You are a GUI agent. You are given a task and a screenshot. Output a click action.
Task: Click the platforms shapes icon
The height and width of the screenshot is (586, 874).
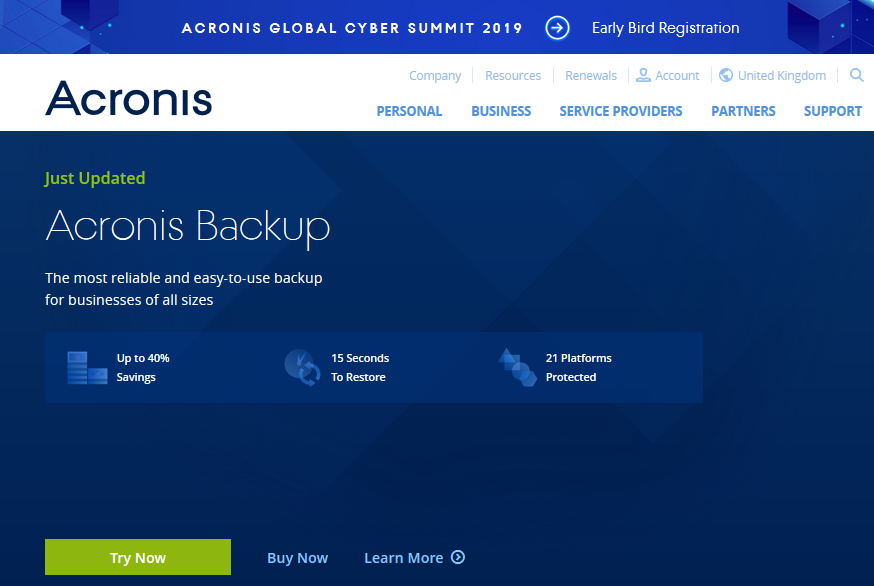coord(517,367)
